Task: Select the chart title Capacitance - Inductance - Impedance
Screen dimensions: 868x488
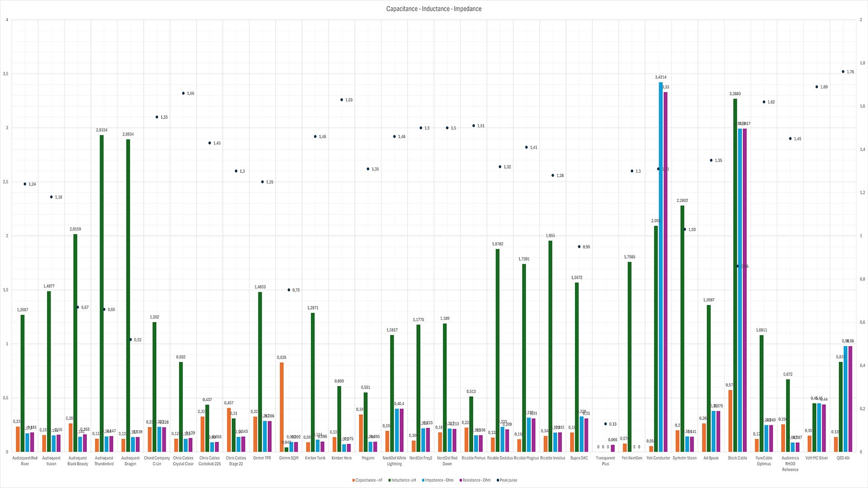Action: click(x=434, y=9)
